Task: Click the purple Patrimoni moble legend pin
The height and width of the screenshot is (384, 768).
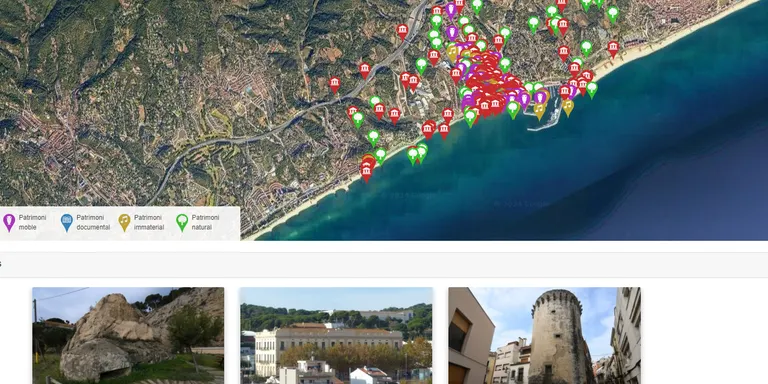Action: click(x=9, y=222)
